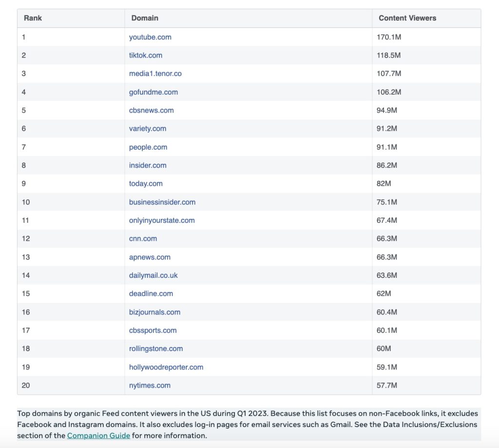
Task: Open dailymail.co.uk link
Action: [x=153, y=275]
